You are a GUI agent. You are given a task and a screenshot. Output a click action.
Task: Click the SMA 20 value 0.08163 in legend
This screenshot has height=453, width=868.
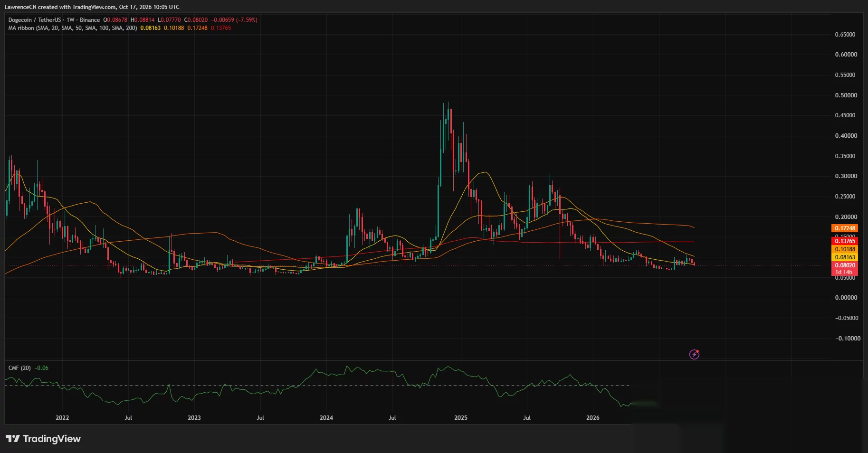151,28
